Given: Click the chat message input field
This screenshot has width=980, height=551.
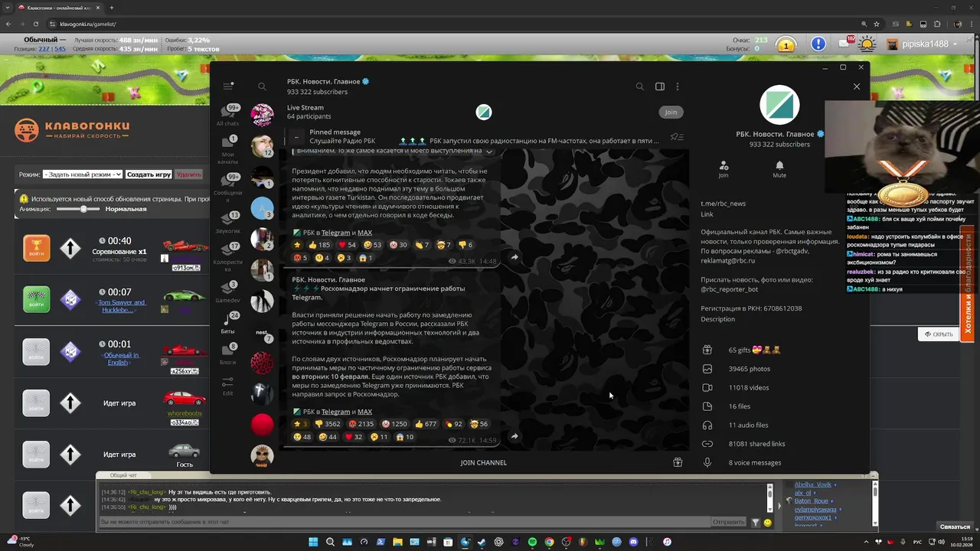Looking at the screenshot, I should point(404,522).
